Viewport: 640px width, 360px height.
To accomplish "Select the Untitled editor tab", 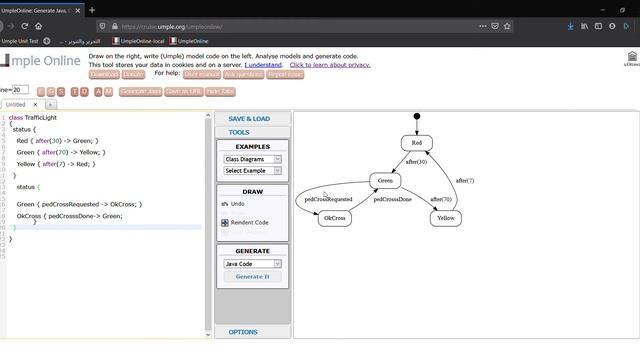I will pos(16,105).
